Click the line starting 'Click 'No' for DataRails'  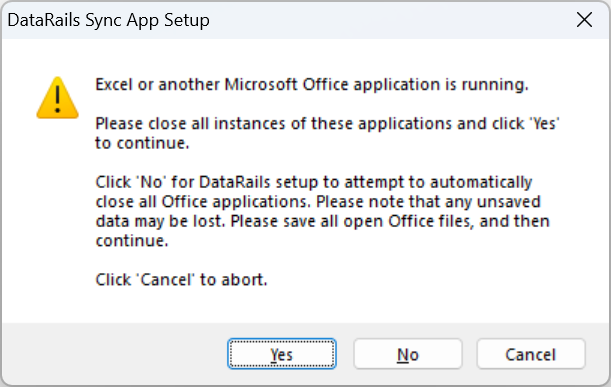pyautogui.click(x=314, y=182)
